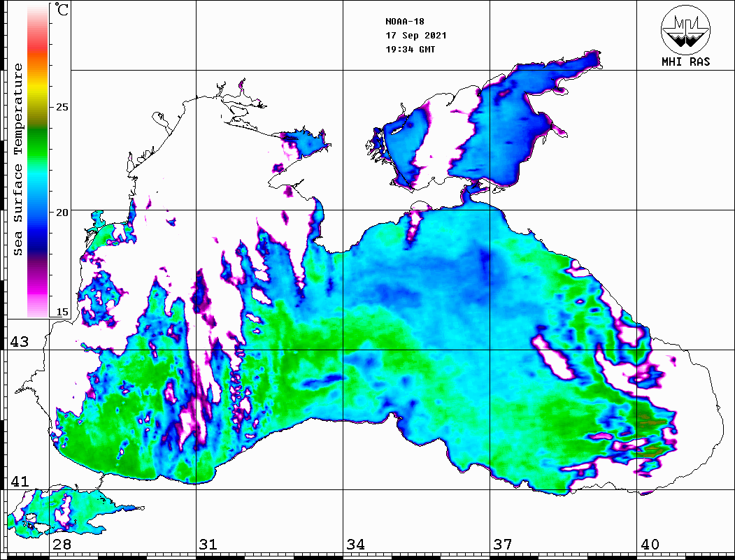Click the MHI RAS label text
This screenshot has height=560, width=735.
tap(685, 62)
